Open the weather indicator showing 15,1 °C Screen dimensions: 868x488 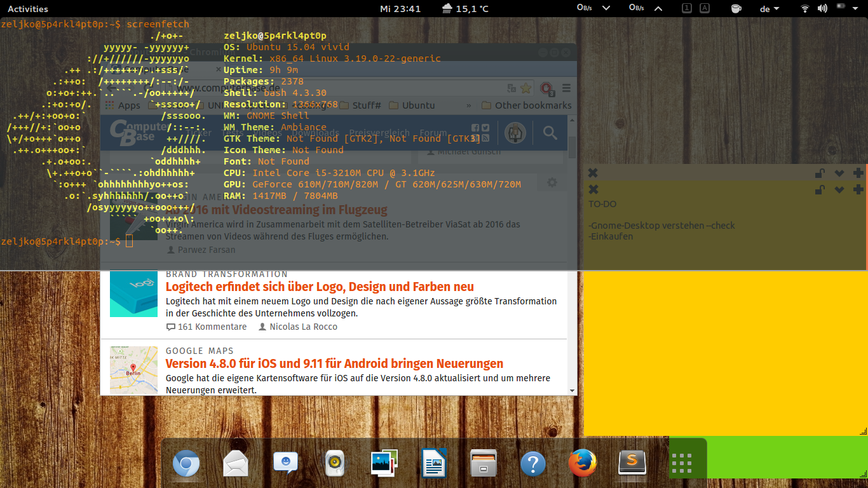(x=465, y=9)
